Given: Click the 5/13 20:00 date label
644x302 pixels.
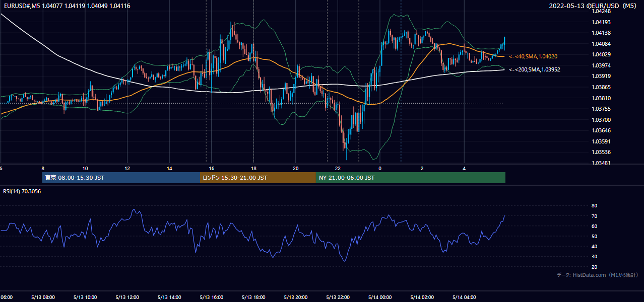Looking at the screenshot, I should tap(296, 297).
